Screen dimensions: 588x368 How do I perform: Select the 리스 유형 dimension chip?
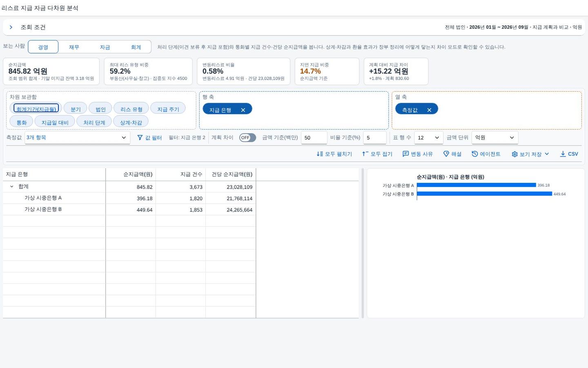click(x=131, y=109)
